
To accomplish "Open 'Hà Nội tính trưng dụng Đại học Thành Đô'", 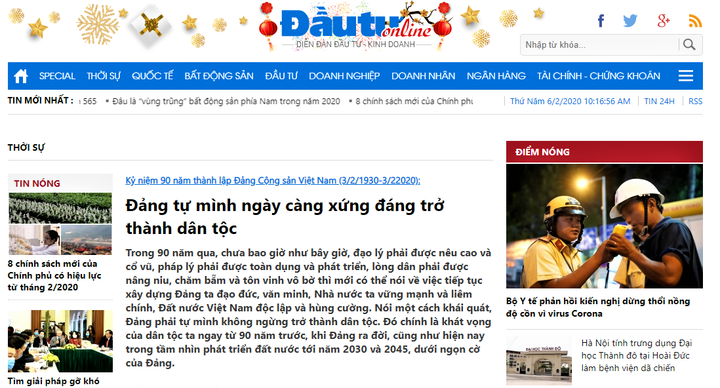I will (x=636, y=355).
